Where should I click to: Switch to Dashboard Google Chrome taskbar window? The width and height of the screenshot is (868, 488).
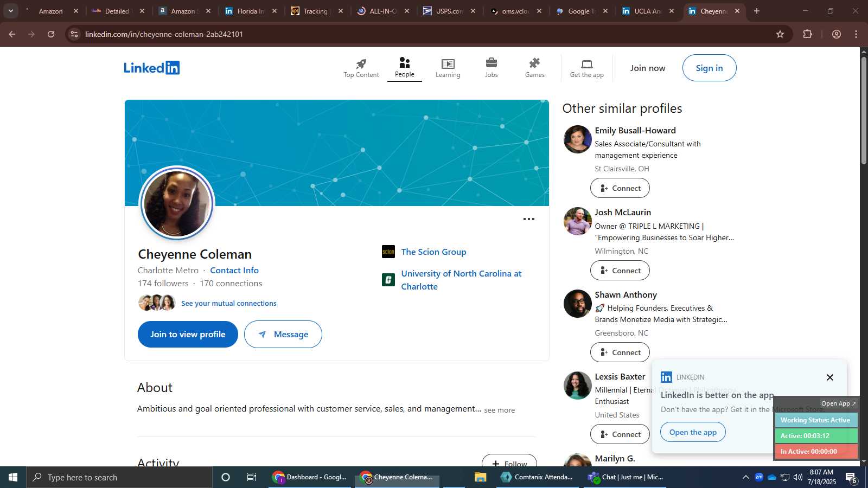pos(310,477)
